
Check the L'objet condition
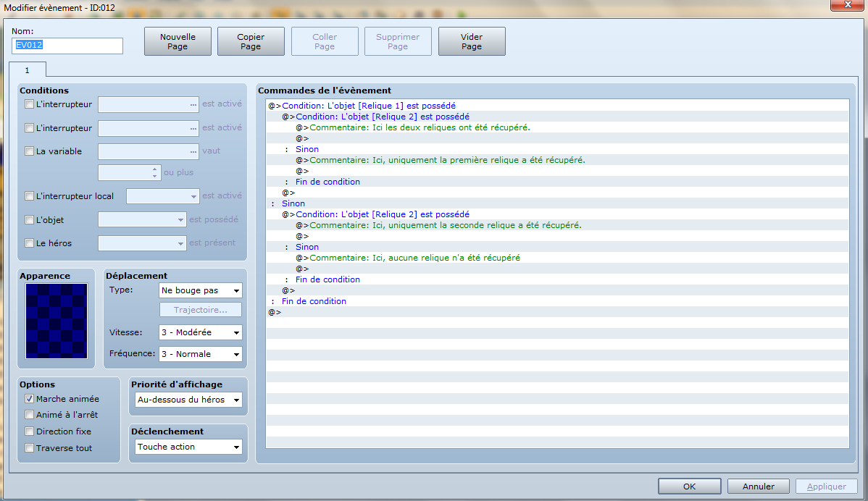click(29, 219)
